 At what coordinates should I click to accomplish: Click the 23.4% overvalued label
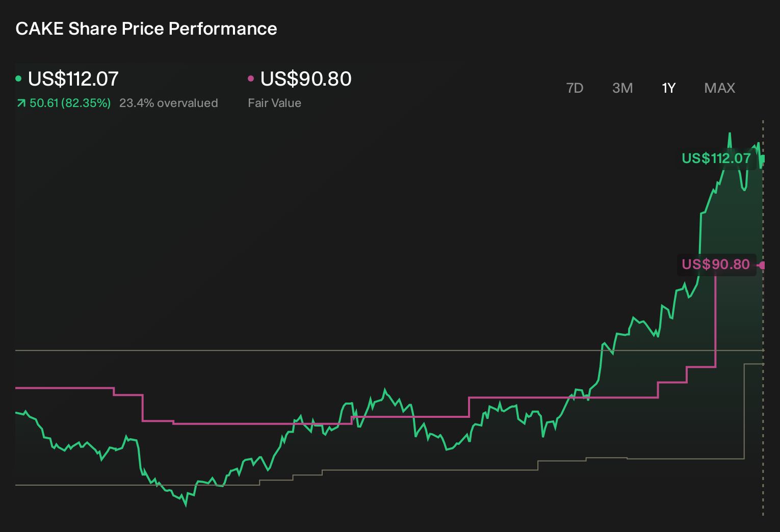169,103
